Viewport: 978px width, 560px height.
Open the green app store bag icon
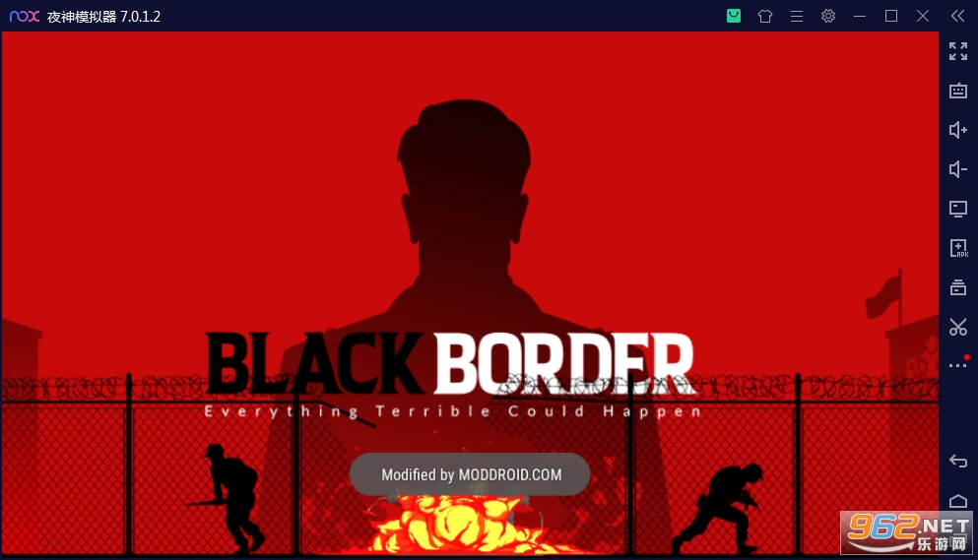(x=734, y=16)
